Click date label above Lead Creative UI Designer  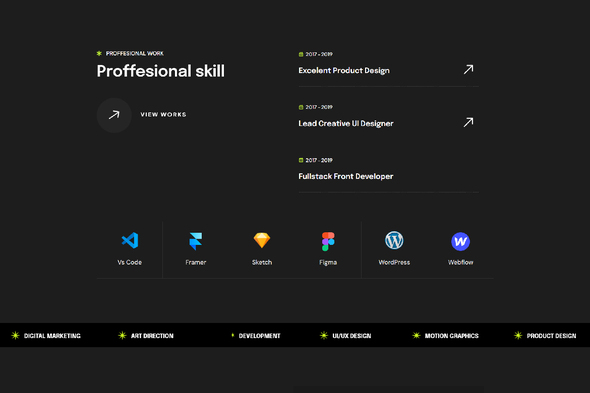319,107
